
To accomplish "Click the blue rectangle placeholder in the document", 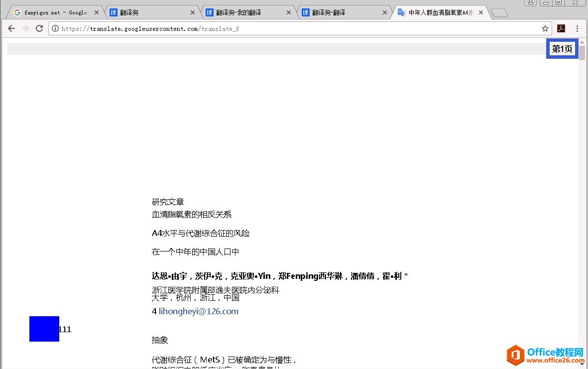I will click(x=44, y=329).
